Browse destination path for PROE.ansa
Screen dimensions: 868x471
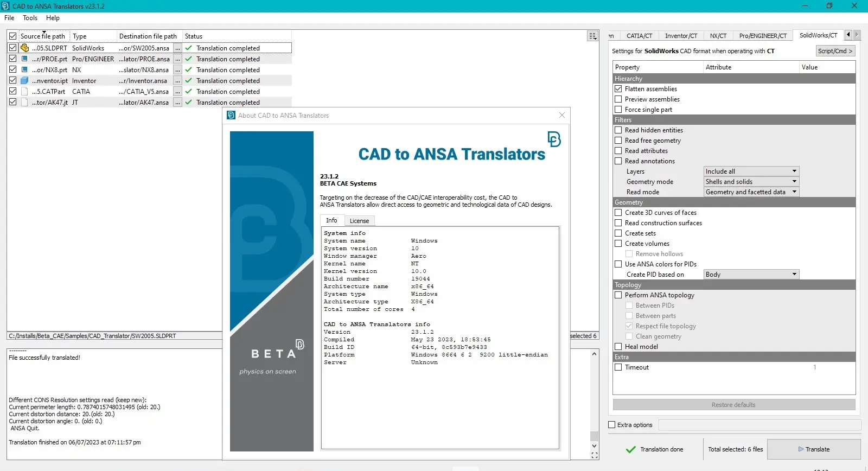pyautogui.click(x=177, y=59)
